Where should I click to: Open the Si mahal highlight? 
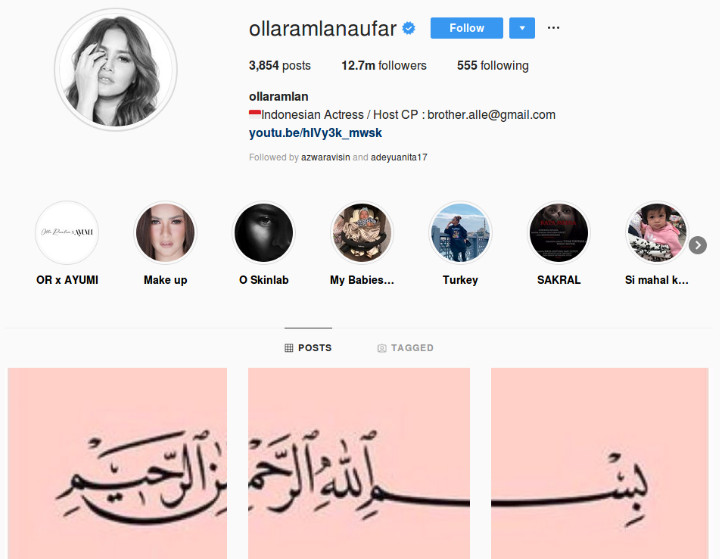(657, 233)
